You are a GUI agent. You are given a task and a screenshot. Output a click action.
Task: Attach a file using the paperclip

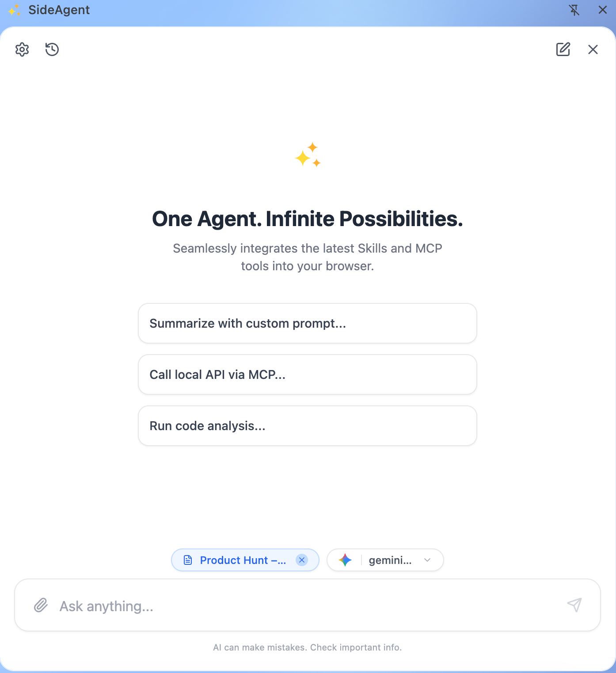(x=41, y=605)
